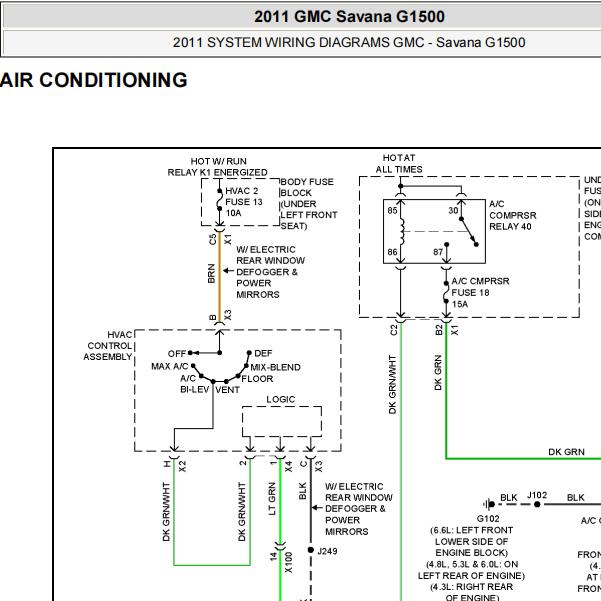Viewport: 601px width, 601px height.
Task: Click 'LEFT FRONT' fuse block location text
Action: [309, 215]
